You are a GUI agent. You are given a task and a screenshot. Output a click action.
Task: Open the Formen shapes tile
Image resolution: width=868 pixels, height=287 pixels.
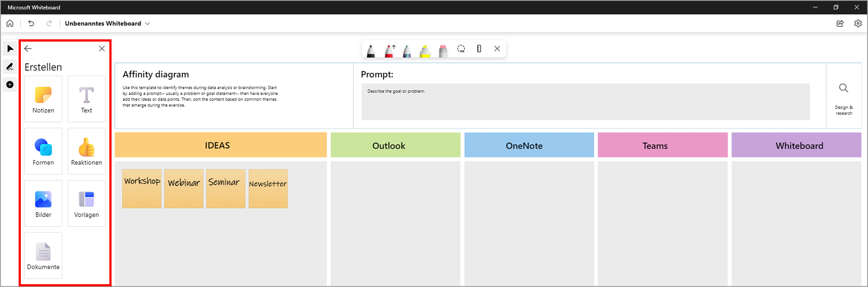coord(43,151)
